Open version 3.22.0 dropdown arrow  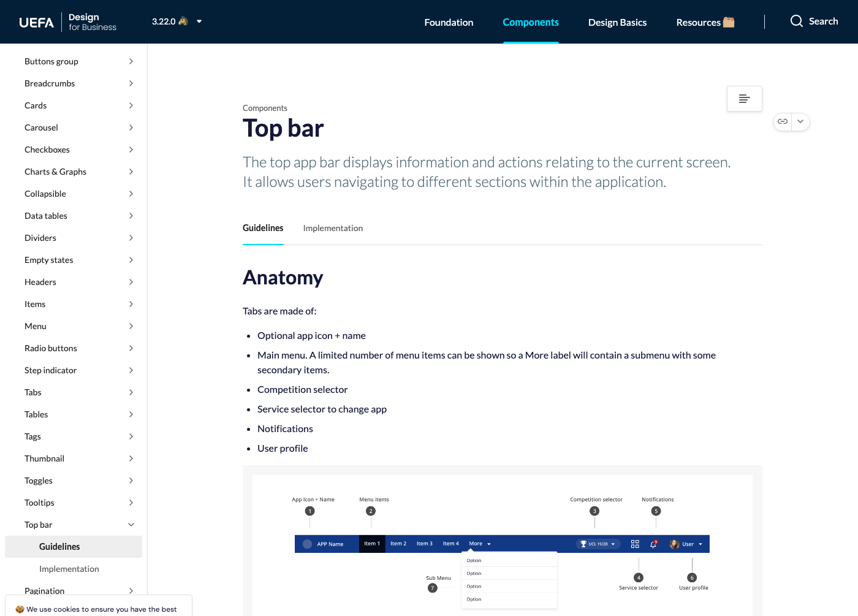[x=199, y=21]
